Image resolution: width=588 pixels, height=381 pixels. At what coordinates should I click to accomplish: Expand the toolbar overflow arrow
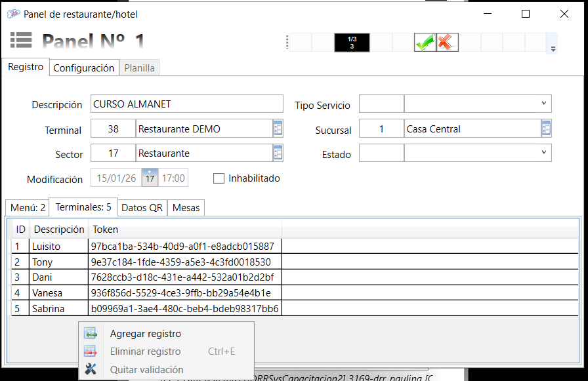click(553, 49)
